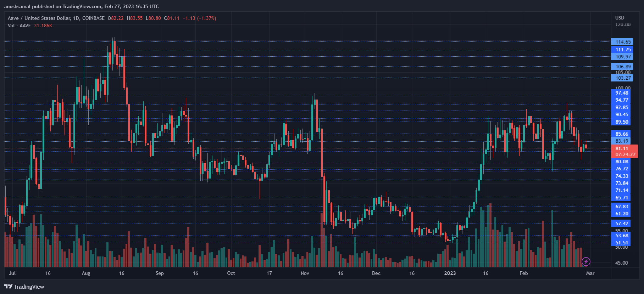This screenshot has width=644, height=294.
Task: Click the Mar label on time axis
Action: (x=590, y=273)
